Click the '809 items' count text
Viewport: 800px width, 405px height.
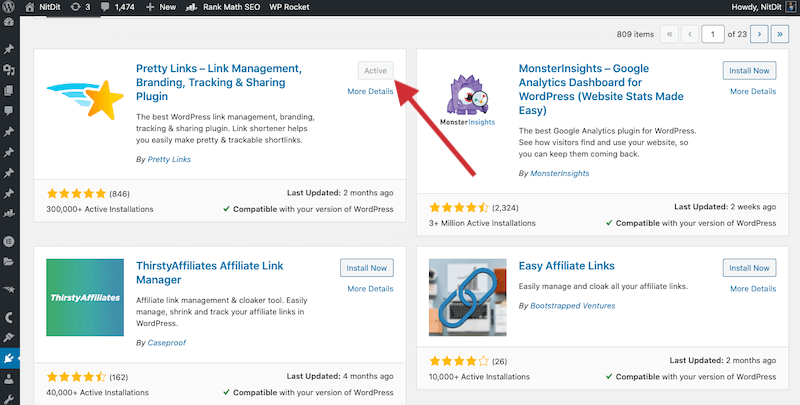[x=635, y=34]
